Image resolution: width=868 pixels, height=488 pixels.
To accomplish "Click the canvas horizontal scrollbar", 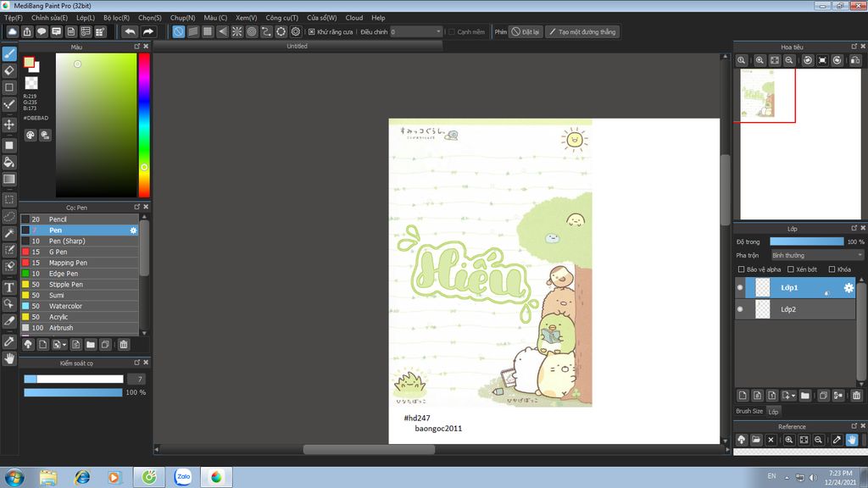I will pyautogui.click(x=369, y=449).
